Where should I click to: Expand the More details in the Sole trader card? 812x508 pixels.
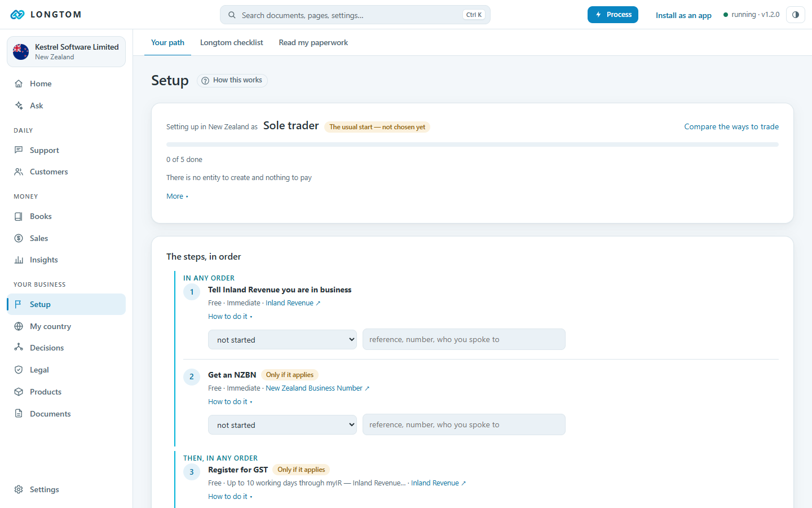coord(177,196)
